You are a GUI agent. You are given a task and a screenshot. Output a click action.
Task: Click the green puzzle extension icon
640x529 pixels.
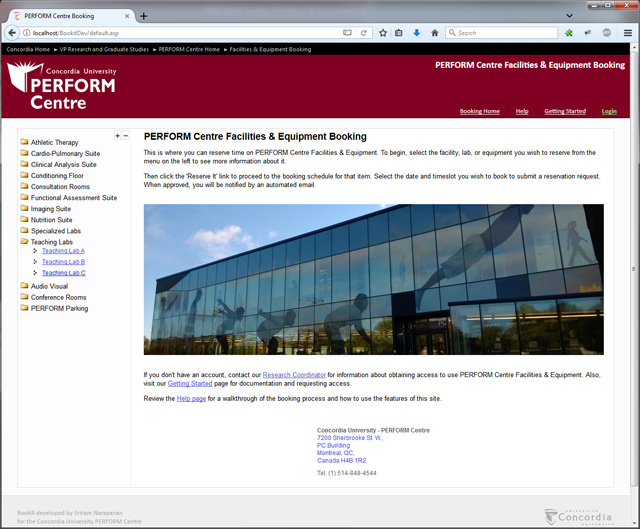pyautogui.click(x=570, y=33)
